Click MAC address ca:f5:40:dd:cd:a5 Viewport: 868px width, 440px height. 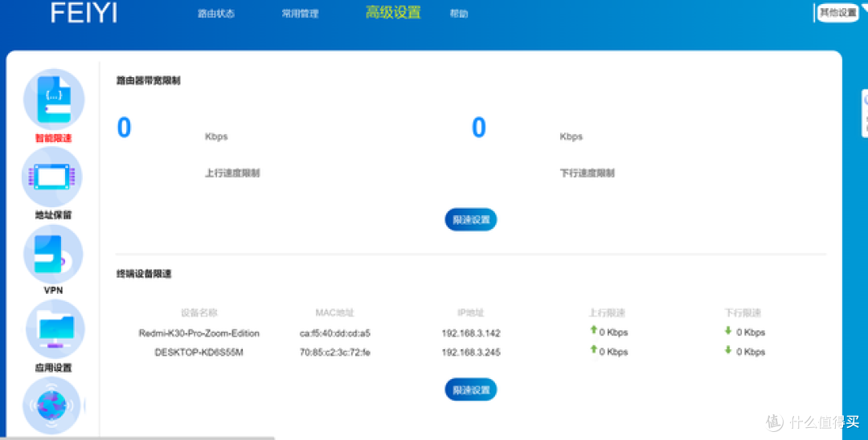335,333
